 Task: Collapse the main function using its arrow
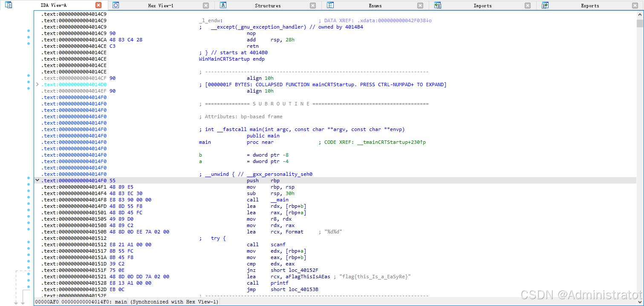coord(37,180)
